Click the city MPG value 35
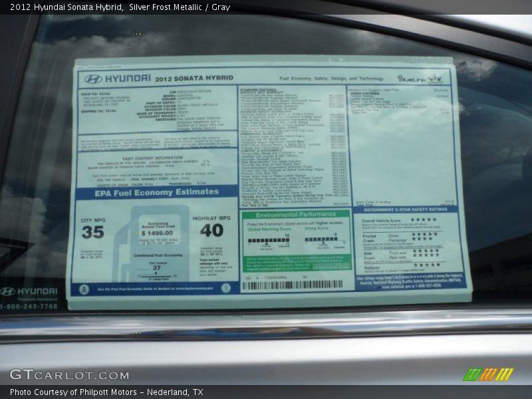532x399 pixels. click(92, 232)
